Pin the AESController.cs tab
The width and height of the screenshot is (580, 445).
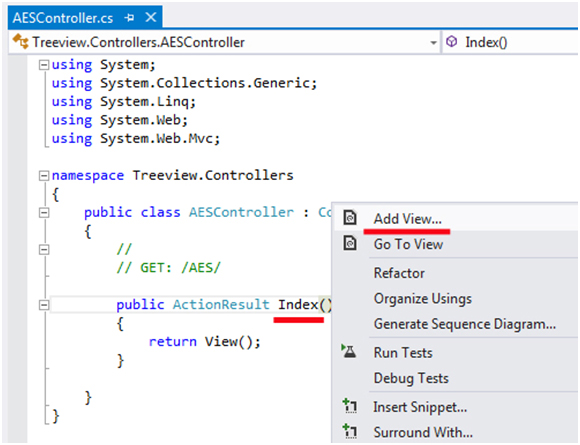pyautogui.click(x=129, y=17)
